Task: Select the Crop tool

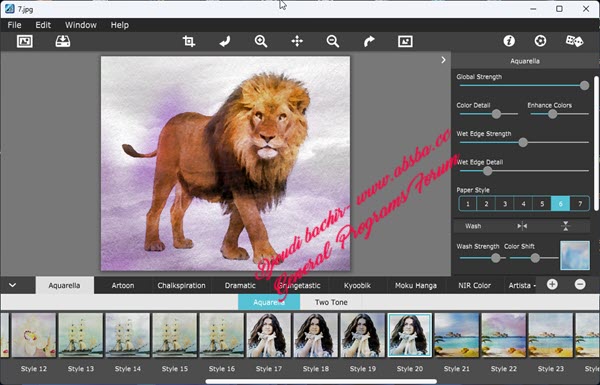Action: 189,41
